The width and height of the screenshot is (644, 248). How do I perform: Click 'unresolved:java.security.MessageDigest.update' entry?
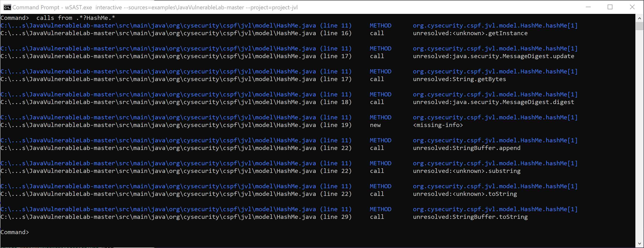click(493, 56)
